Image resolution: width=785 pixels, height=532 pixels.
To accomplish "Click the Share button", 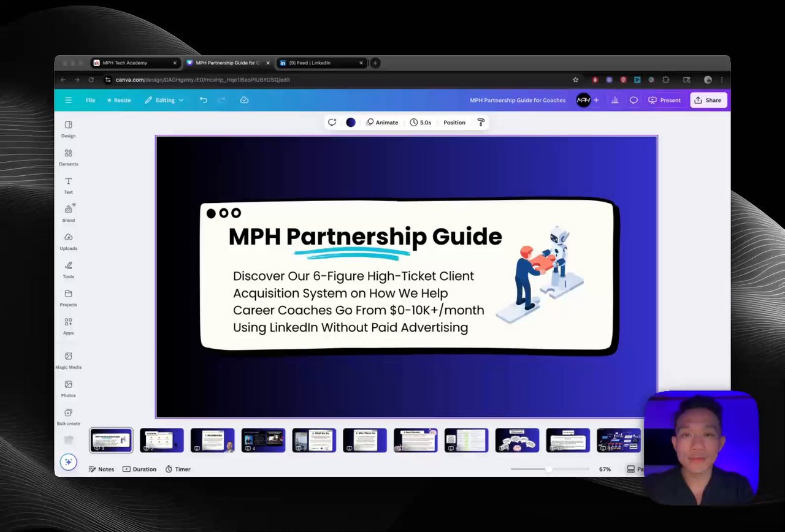I will tap(708, 100).
